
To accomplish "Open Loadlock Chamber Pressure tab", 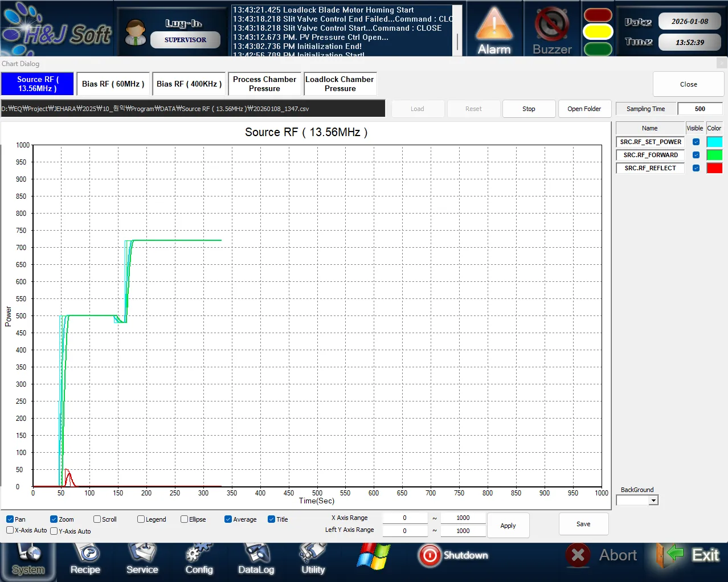I will pos(340,84).
